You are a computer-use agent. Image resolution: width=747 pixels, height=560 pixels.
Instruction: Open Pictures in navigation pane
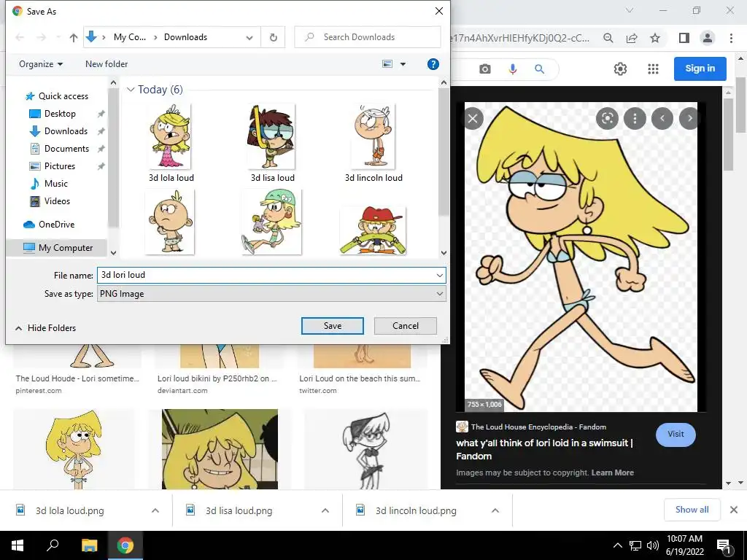60,166
